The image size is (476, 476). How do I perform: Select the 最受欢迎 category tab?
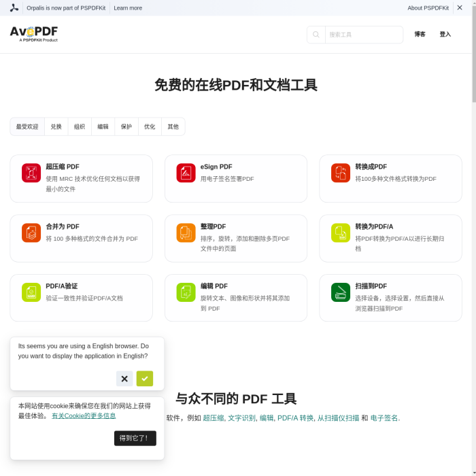click(27, 127)
